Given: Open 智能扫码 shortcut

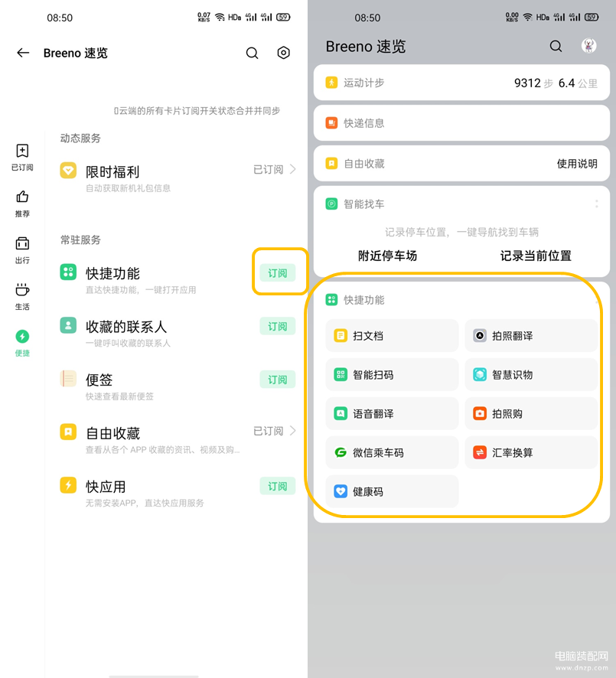Looking at the screenshot, I should tap(392, 374).
